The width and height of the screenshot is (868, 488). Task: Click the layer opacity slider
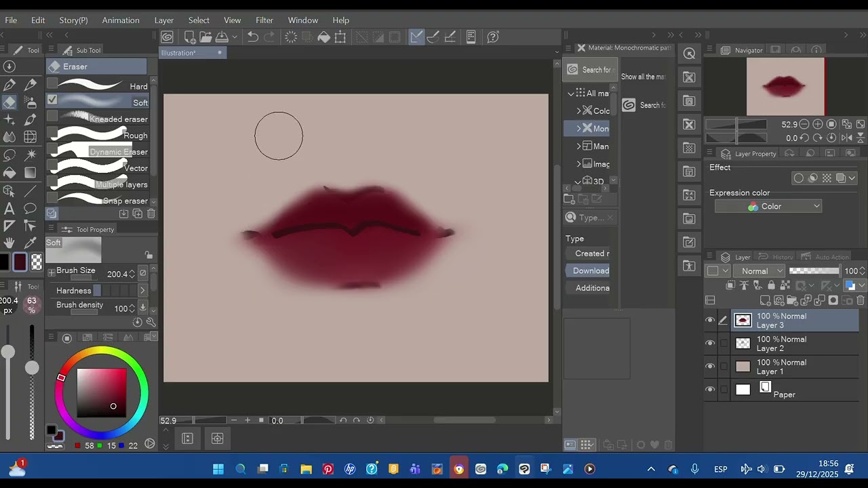pyautogui.click(x=814, y=271)
